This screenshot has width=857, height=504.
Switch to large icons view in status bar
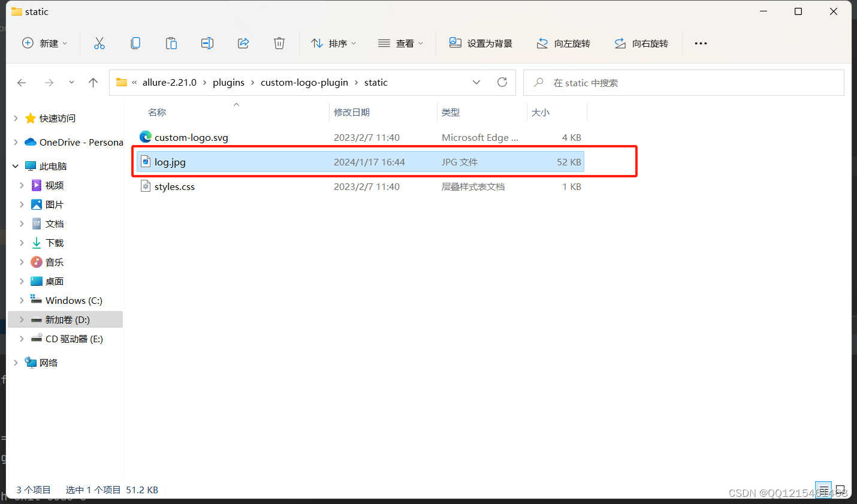coord(841,490)
